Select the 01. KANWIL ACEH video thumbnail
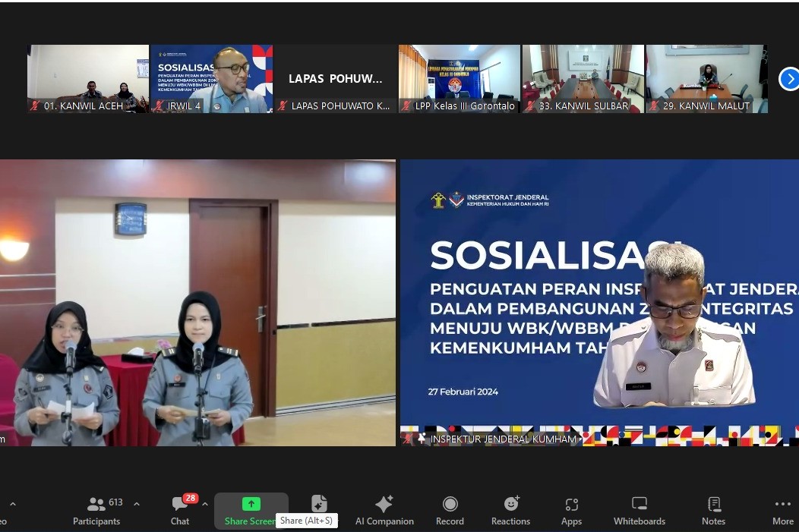 pyautogui.click(x=88, y=78)
